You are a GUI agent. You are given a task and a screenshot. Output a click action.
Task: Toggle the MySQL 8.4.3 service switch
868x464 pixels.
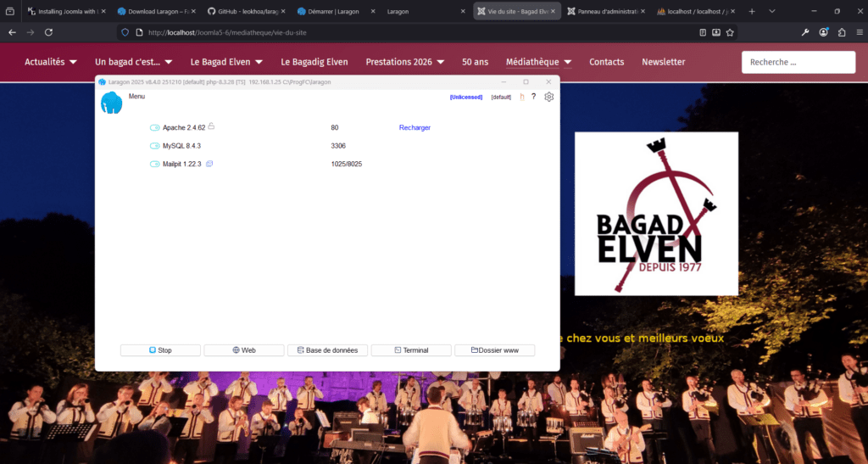155,146
